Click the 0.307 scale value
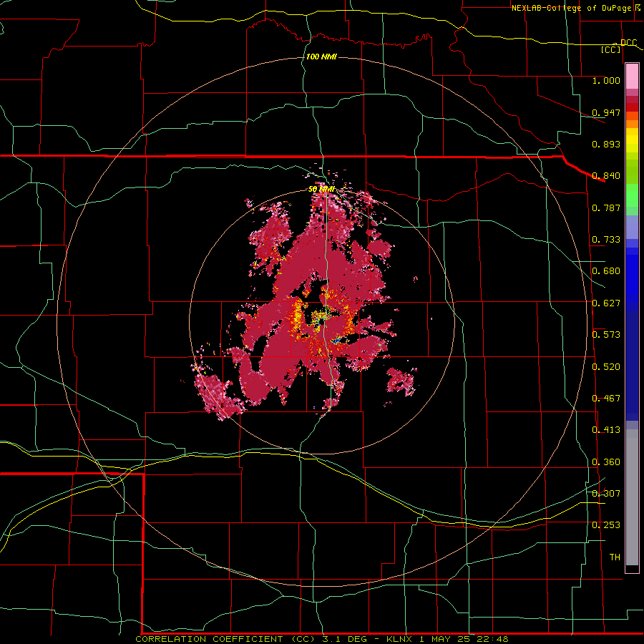 click(606, 494)
